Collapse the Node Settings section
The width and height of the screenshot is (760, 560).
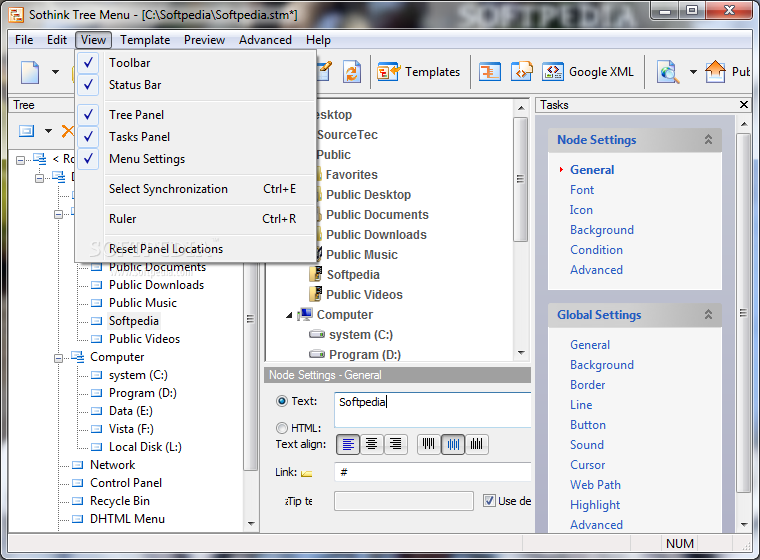click(708, 140)
